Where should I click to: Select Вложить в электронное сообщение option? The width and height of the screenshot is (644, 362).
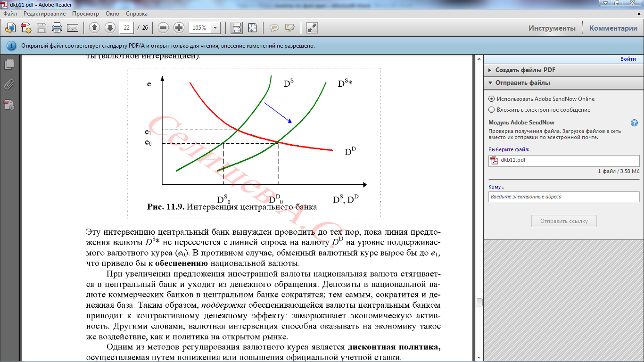pyautogui.click(x=539, y=110)
